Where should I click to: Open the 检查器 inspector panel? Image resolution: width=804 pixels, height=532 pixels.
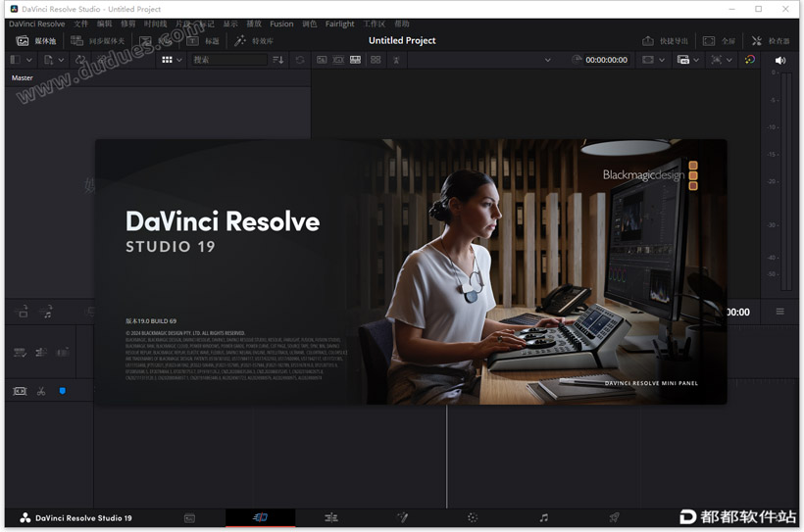point(771,41)
